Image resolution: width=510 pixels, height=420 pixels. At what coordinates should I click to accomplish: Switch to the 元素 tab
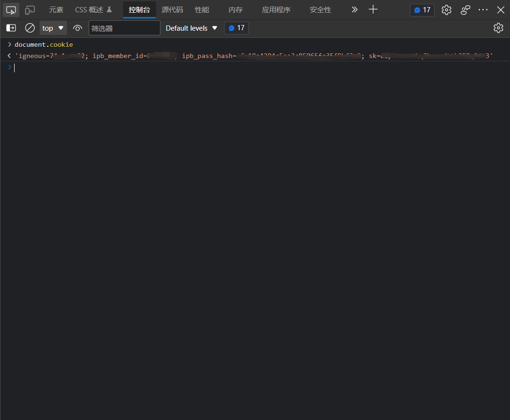point(56,10)
